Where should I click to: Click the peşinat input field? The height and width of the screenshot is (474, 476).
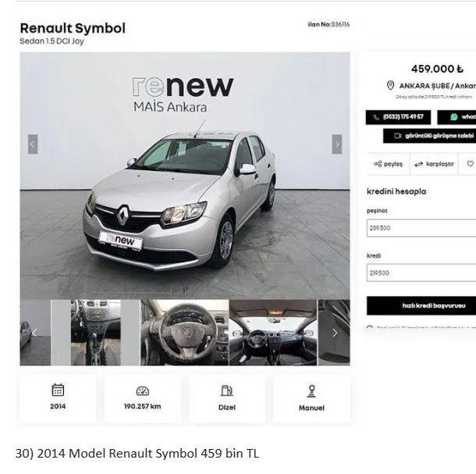click(421, 228)
